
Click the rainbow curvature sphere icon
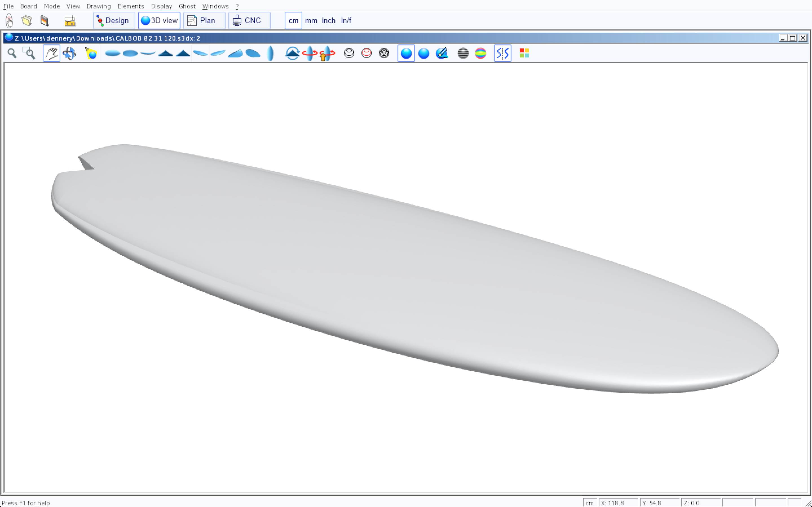[480, 53]
